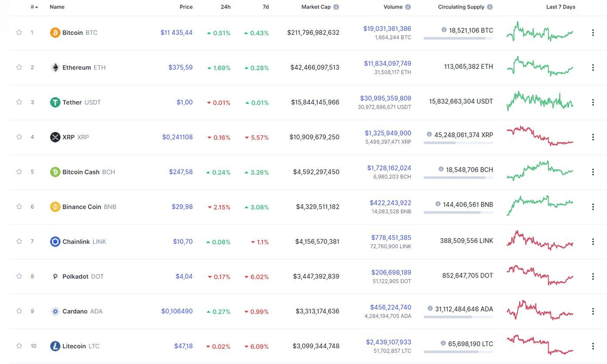Click the Polkadot logo icon
Screen dimensions: 607x364
(55, 277)
